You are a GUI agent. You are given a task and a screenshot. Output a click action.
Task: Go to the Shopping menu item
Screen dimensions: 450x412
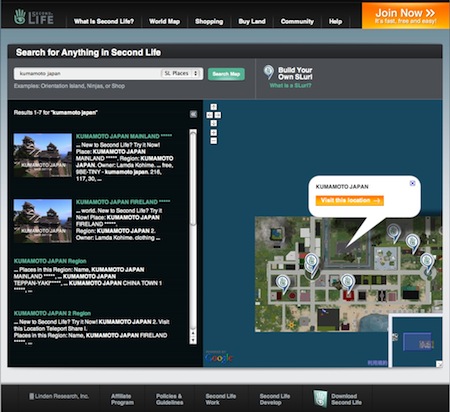[x=209, y=21]
